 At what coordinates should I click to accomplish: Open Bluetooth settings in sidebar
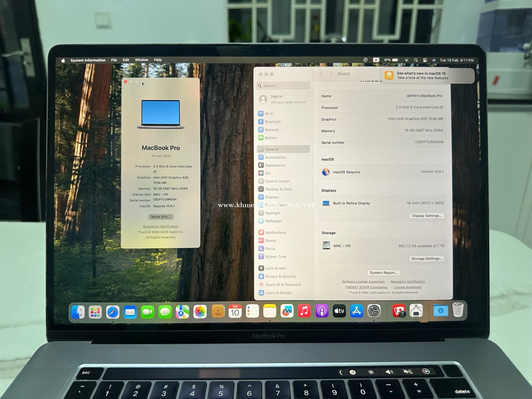click(272, 122)
